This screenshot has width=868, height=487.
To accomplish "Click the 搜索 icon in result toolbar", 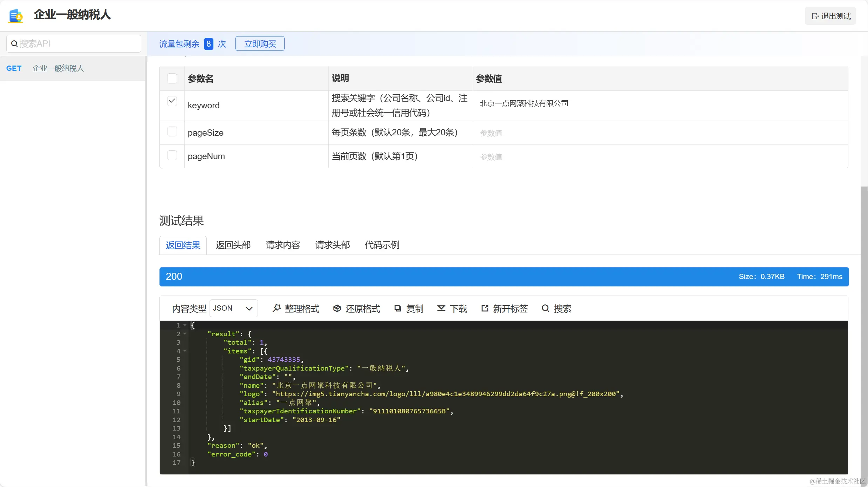I will (545, 308).
